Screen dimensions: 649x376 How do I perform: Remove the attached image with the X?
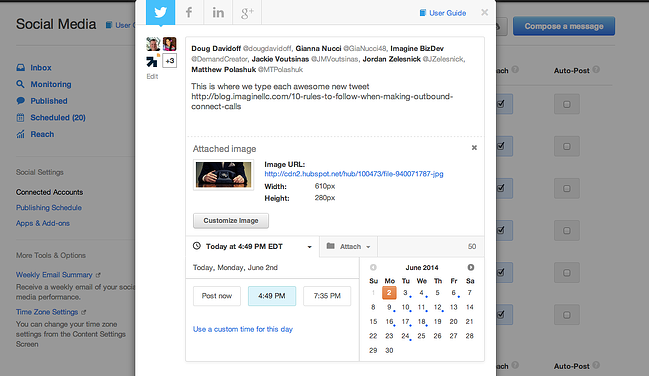(x=474, y=147)
